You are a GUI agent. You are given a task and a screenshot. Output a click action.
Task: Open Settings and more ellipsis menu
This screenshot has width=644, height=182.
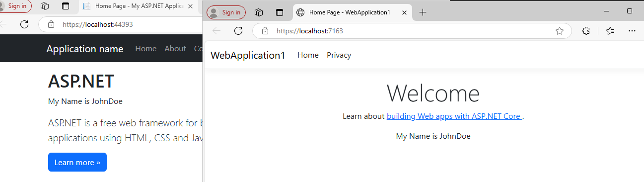(x=632, y=31)
